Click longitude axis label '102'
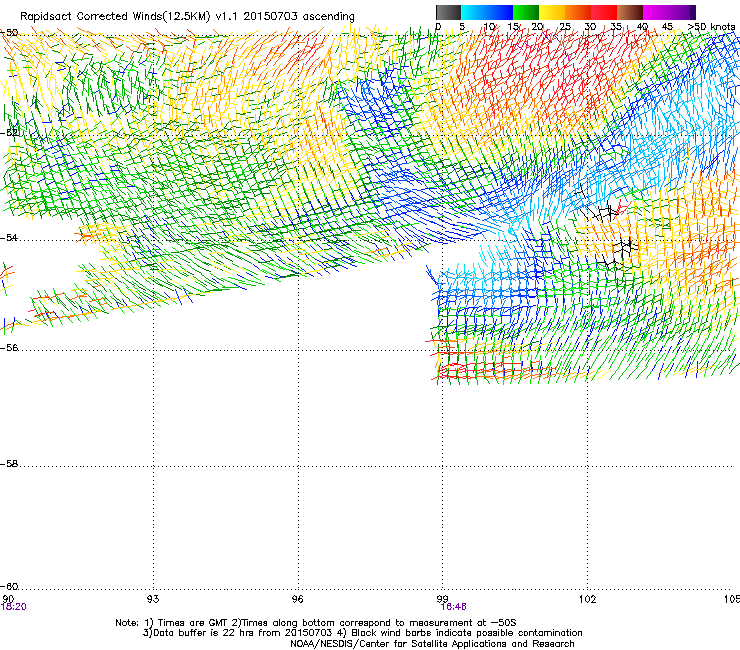The width and height of the screenshot is (740, 650). pos(587,599)
